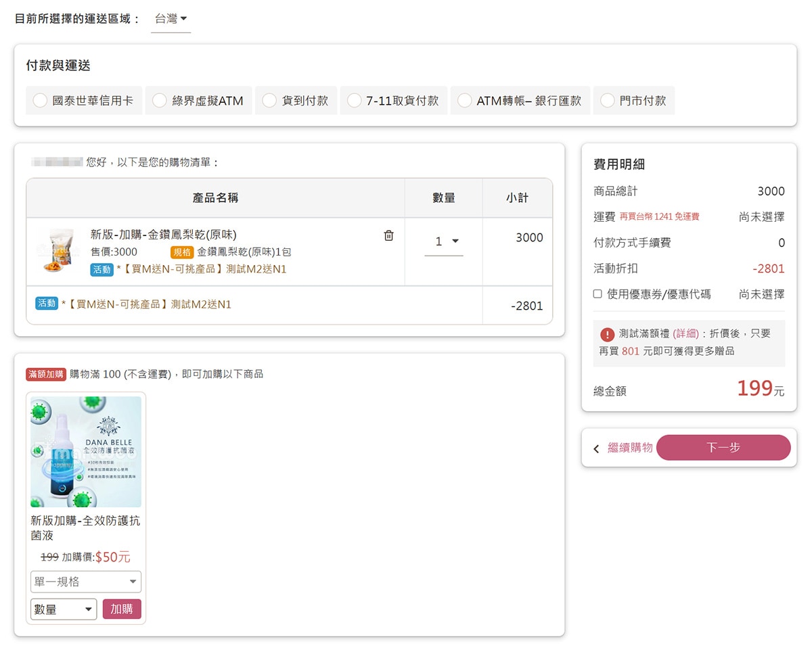This screenshot has height=652, width=812.
Task: Select 7-11取貨付款 payment option
Action: (355, 101)
